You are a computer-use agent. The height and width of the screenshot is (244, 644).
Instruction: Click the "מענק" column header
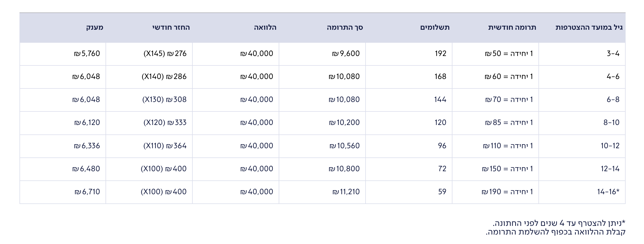(x=95, y=28)
